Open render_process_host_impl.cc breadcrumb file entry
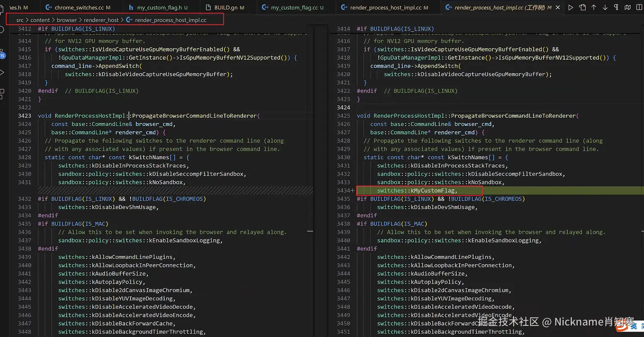The width and height of the screenshot is (644, 337). coord(166,20)
